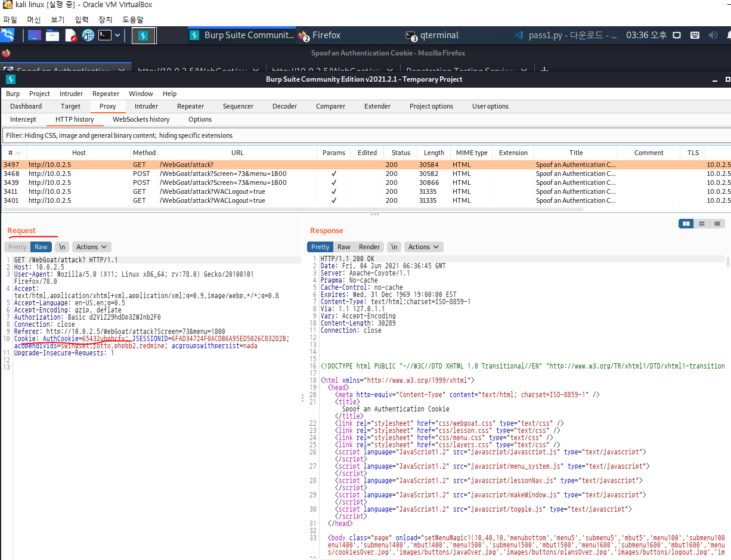731x560 pixels.
Task: Click the volume speaker tray icon
Action: coord(713,36)
